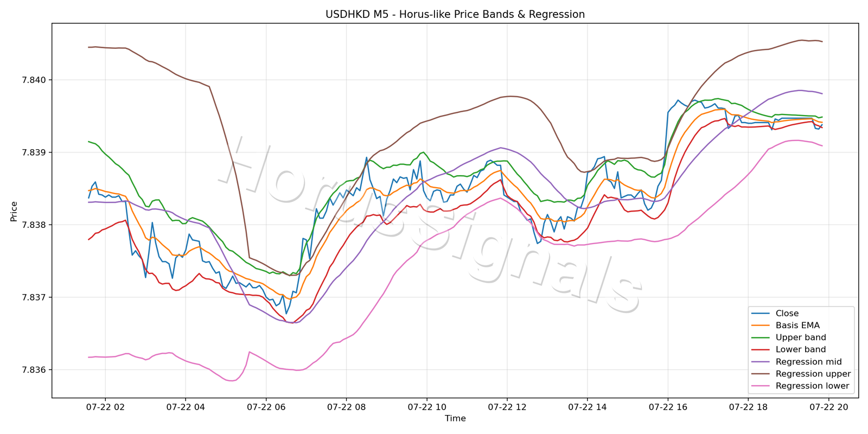The image size is (868, 434).
Task: Click the '07-22 08' time axis label
Action: click(346, 407)
